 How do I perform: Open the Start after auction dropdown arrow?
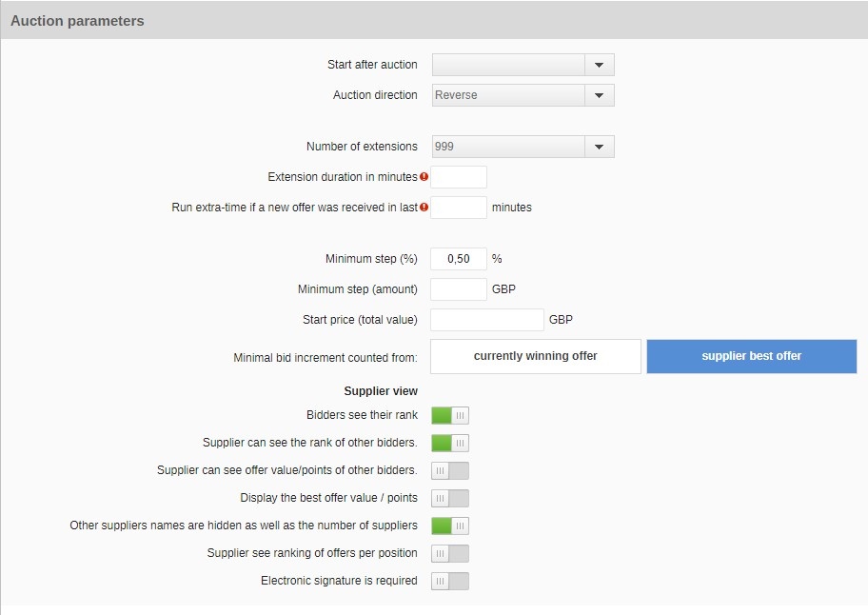[599, 65]
